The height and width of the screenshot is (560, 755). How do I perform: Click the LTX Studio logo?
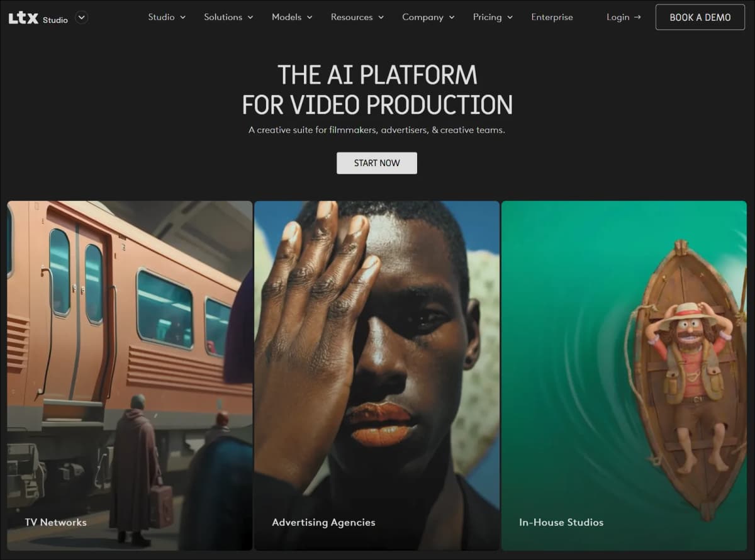click(x=38, y=18)
